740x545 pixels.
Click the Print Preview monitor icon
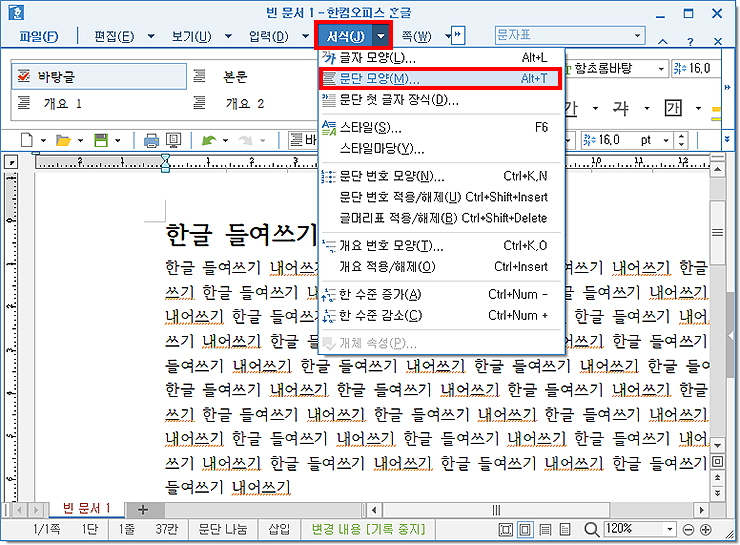pos(174,140)
